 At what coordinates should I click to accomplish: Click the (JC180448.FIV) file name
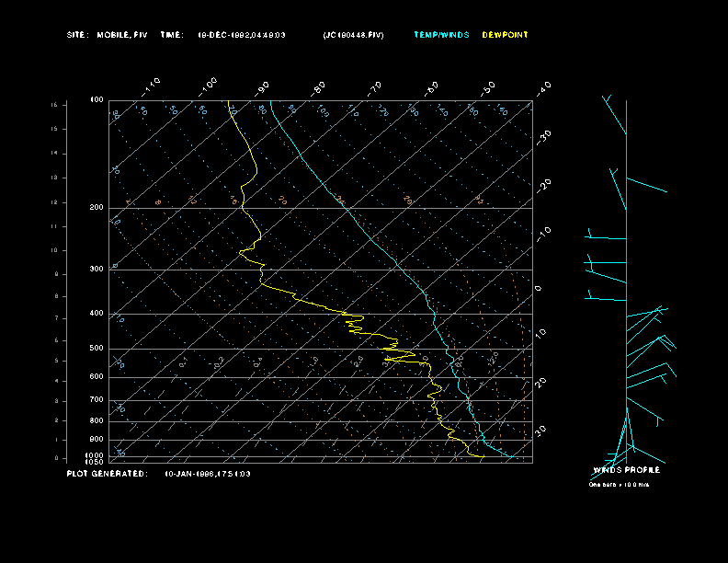(x=353, y=35)
